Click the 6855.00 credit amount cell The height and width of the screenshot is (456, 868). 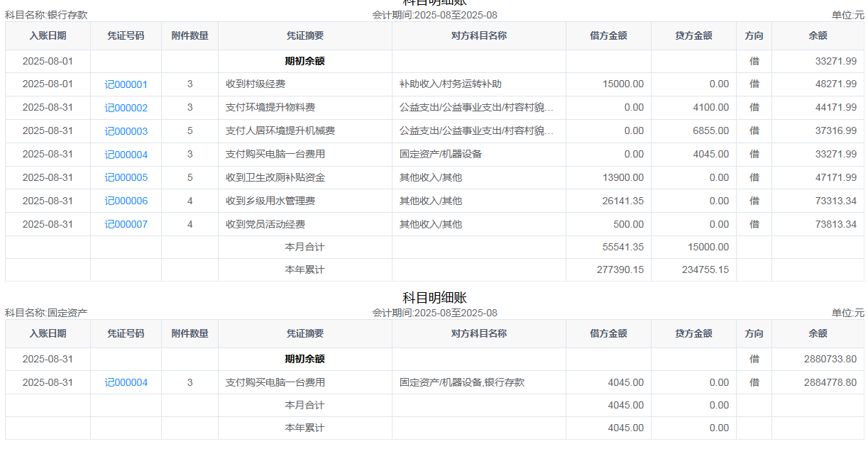[x=710, y=131]
